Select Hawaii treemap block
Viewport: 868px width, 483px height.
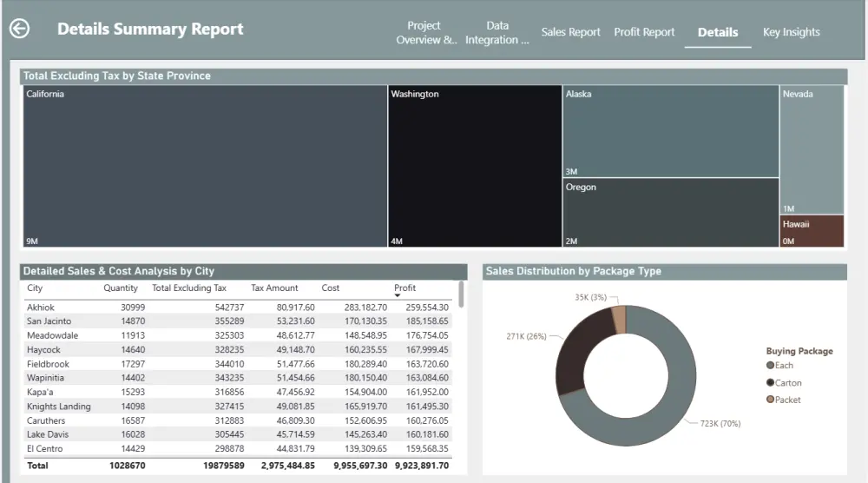[812, 231]
